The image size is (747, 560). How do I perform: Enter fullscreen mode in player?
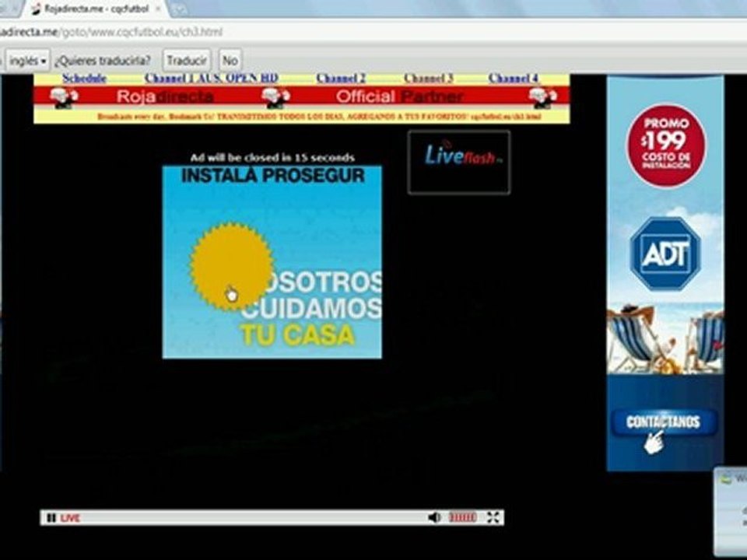click(493, 517)
